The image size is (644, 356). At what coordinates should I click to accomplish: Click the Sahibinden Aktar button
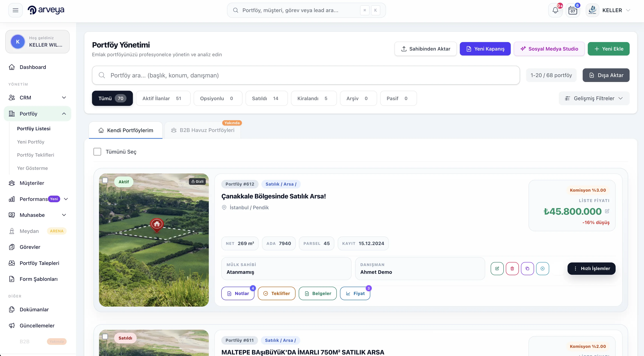[426, 49]
